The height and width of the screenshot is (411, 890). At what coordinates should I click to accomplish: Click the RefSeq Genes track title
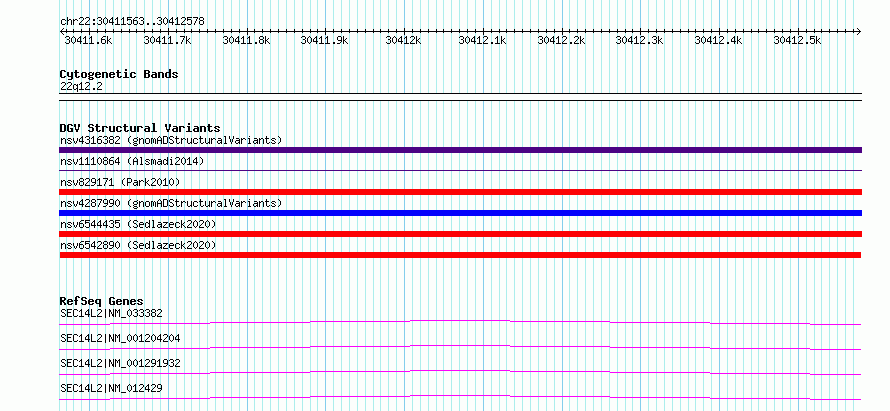tap(101, 301)
